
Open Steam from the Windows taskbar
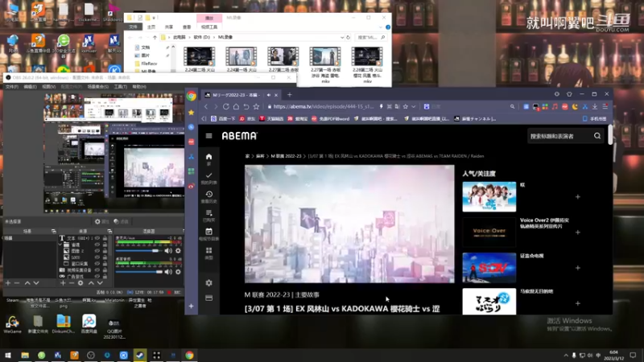click(140, 355)
